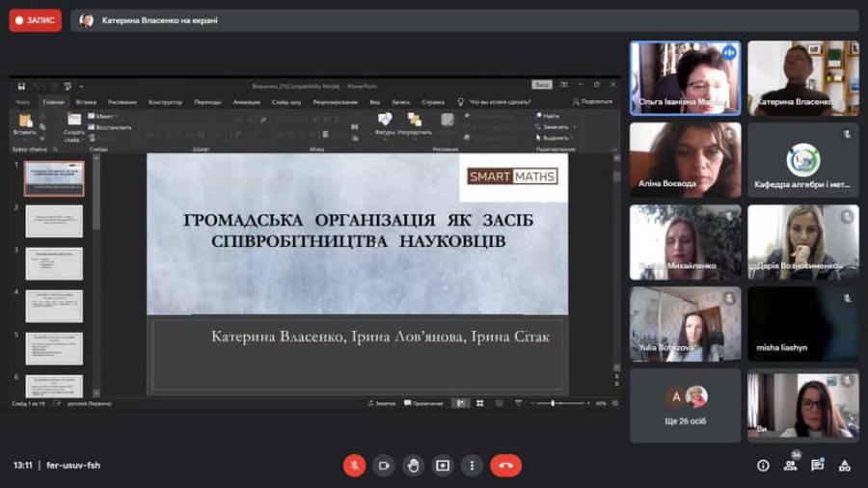Viewport: 868px width, 488px height.
Task: Select slide 4 thumbnail in slide panel
Action: point(54,306)
